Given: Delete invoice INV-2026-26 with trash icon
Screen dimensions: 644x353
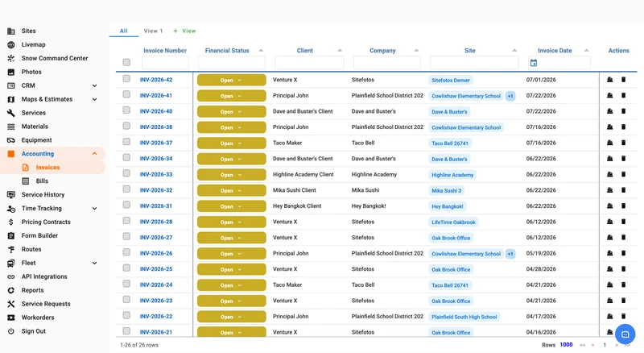Looking at the screenshot, I should tap(623, 253).
